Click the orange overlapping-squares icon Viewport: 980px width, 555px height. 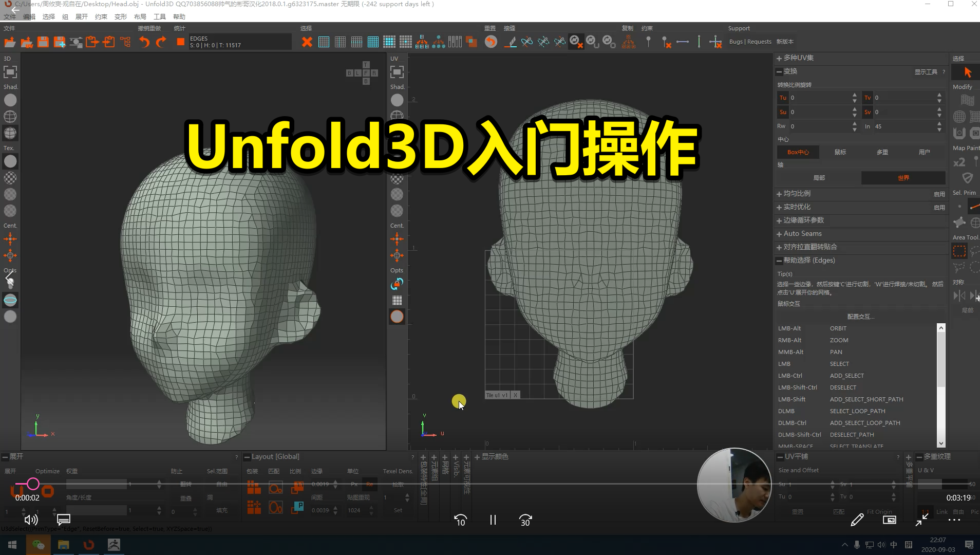pos(472,42)
